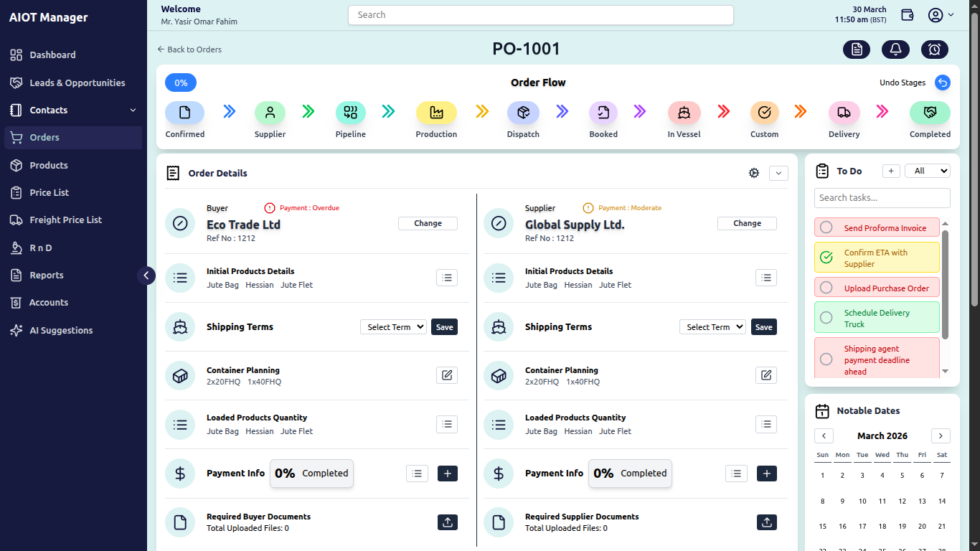980x551 pixels.
Task: Click Change button for buyer Eco Trade Ltd
Action: pyautogui.click(x=428, y=224)
